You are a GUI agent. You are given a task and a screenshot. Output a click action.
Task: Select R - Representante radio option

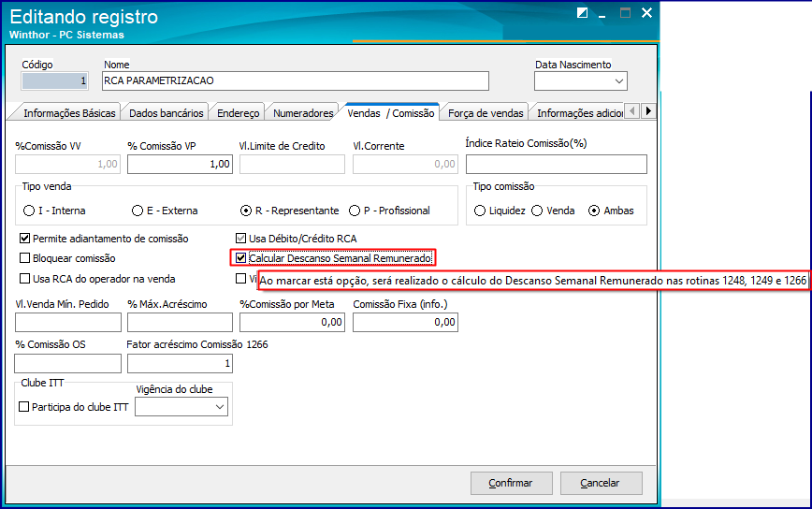tap(290, 211)
